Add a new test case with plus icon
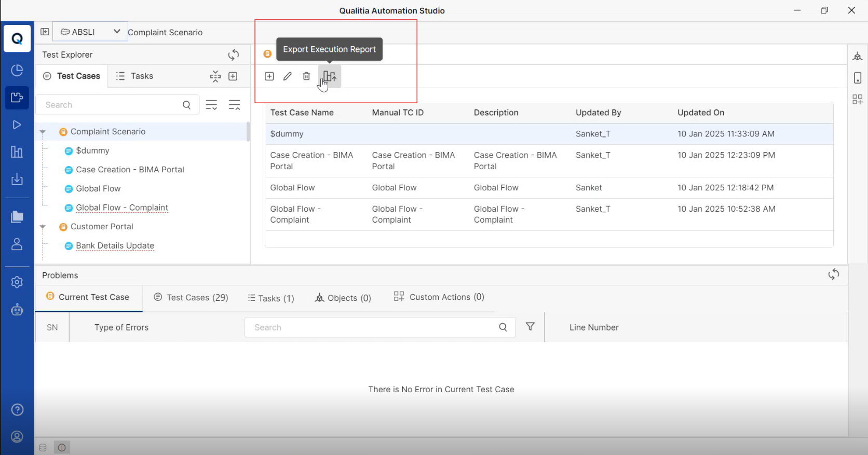Screen dimensions: 868x455 click(x=269, y=76)
